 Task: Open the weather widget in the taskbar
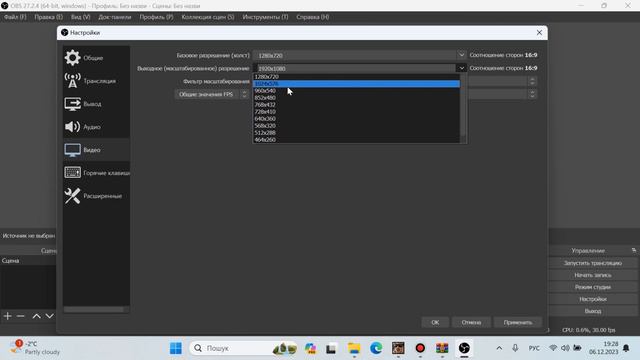click(36, 348)
